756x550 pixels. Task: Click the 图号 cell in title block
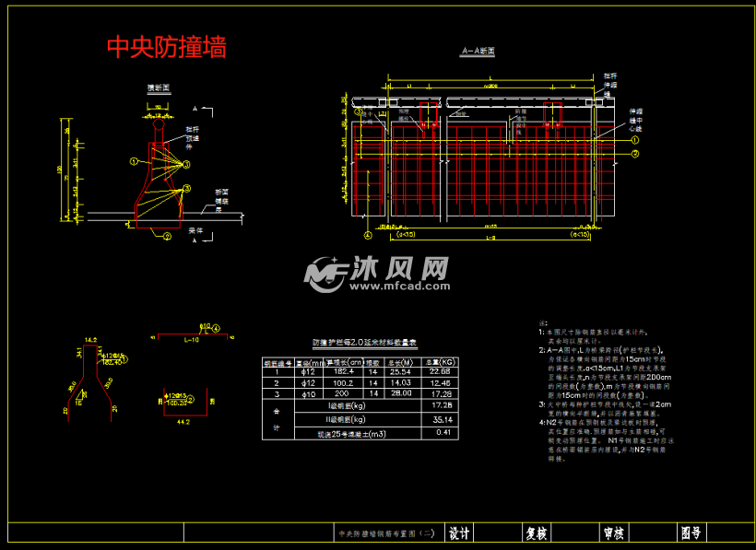coord(691,532)
